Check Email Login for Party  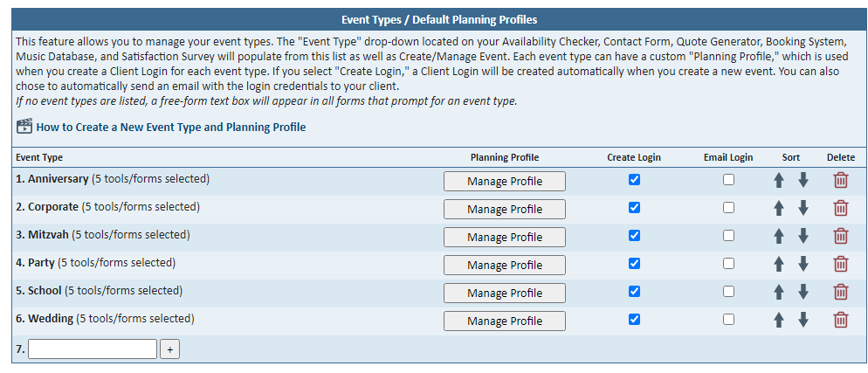[x=728, y=263]
